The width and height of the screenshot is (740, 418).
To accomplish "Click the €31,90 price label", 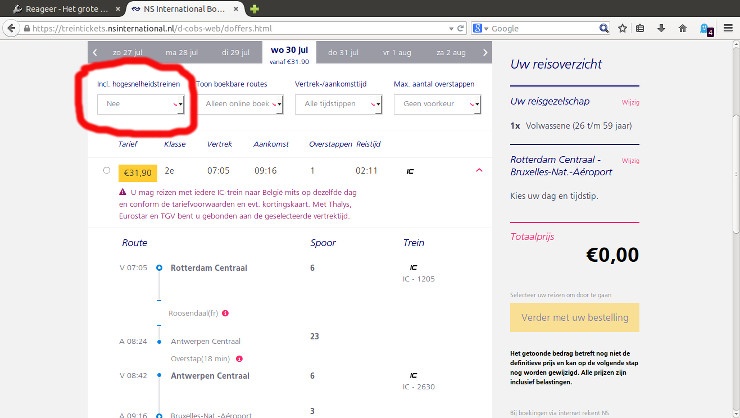I will (137, 173).
